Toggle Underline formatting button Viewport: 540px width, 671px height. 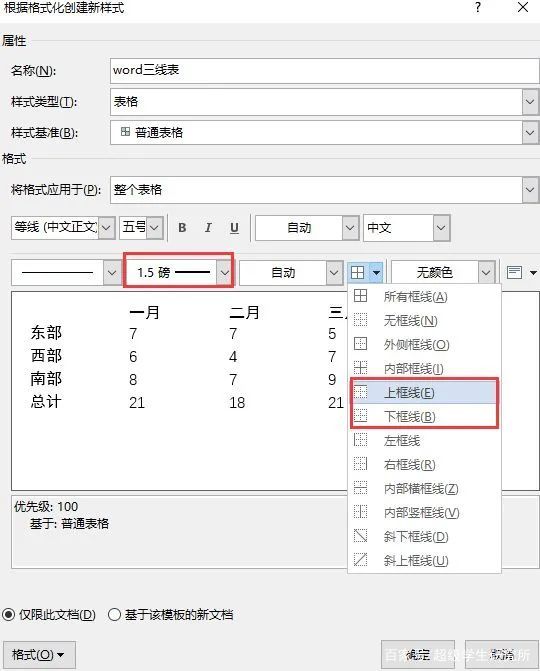(234, 228)
